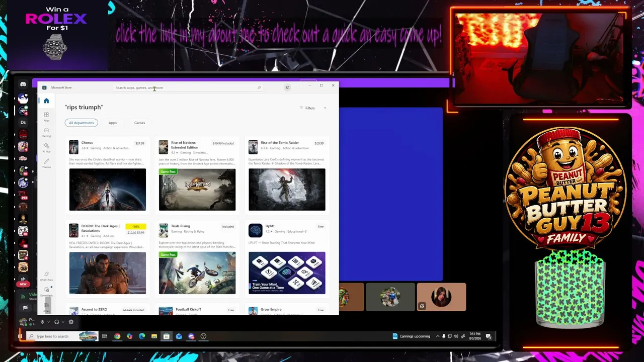Open Task View on the taskbar
The width and height of the screenshot is (644, 362).
tap(104, 336)
